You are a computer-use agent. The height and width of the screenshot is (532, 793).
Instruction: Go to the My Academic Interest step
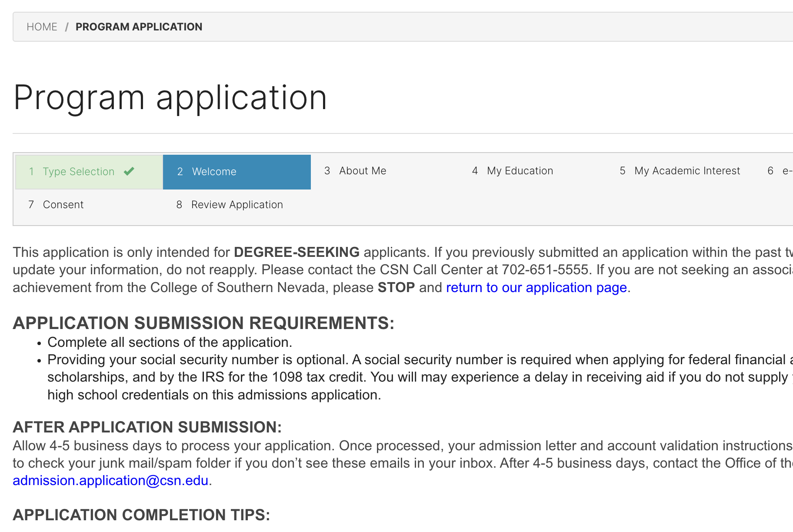coord(686,171)
